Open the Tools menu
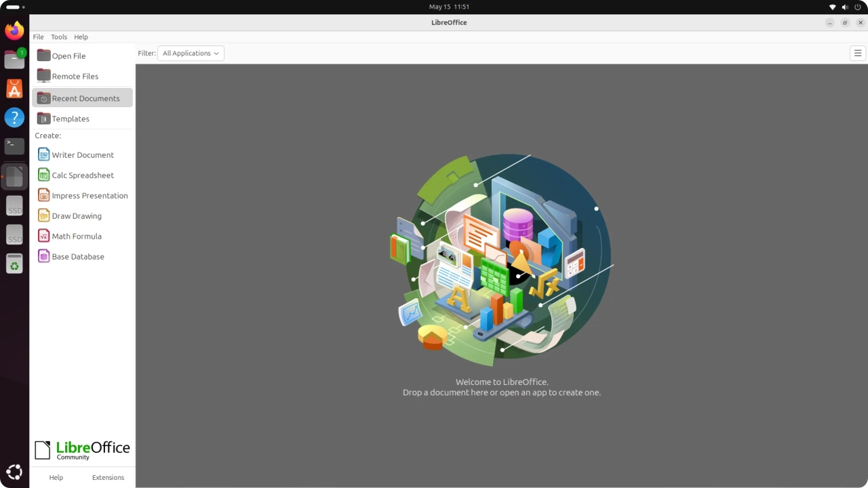 [x=59, y=37]
